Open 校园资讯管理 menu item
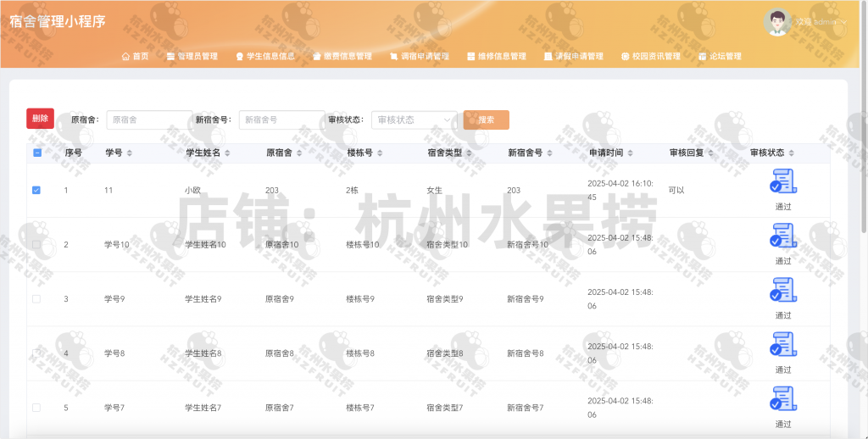This screenshot has height=439, width=868. click(650, 57)
